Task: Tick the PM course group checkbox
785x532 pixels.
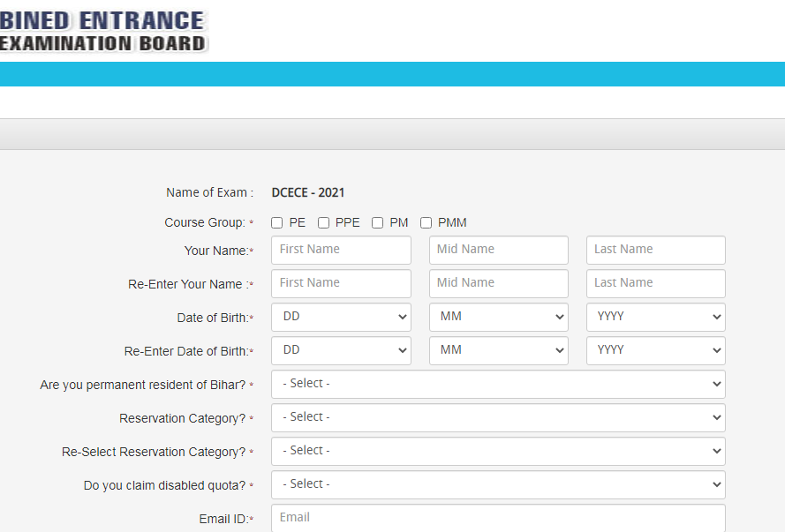Action: (x=377, y=222)
